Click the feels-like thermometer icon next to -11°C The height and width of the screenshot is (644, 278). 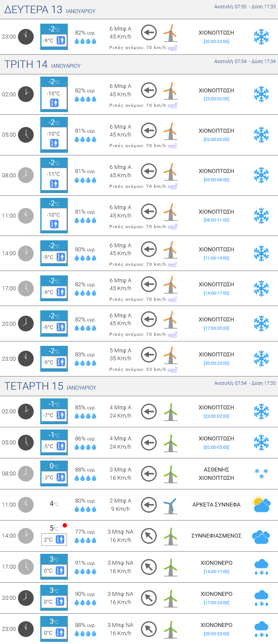click(54, 184)
